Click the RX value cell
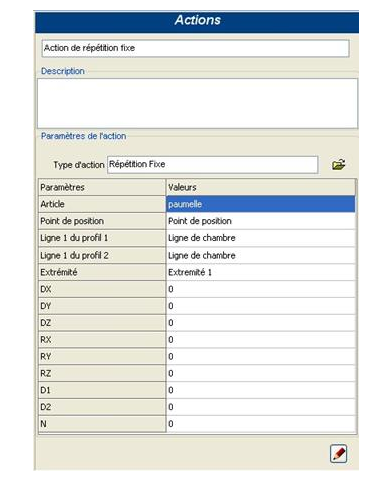The height and width of the screenshot is (482, 381). (261, 340)
